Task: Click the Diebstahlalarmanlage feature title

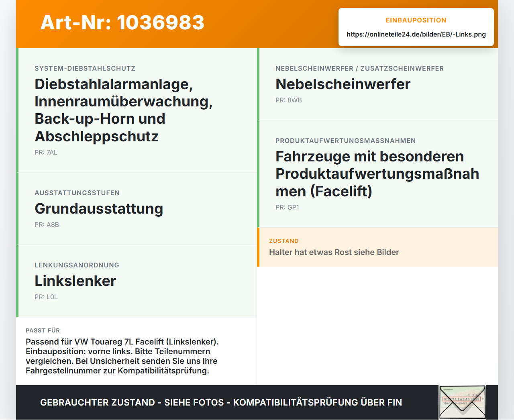Action: [x=124, y=110]
